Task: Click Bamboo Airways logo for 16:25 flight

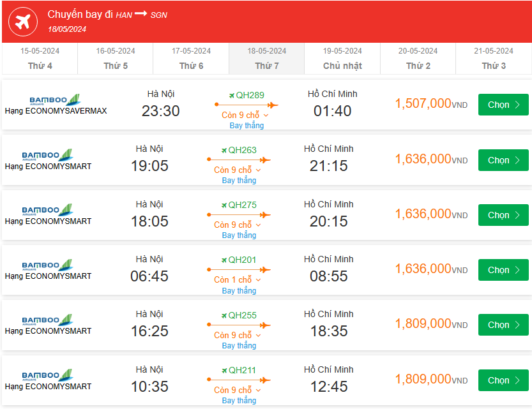Action: point(48,320)
